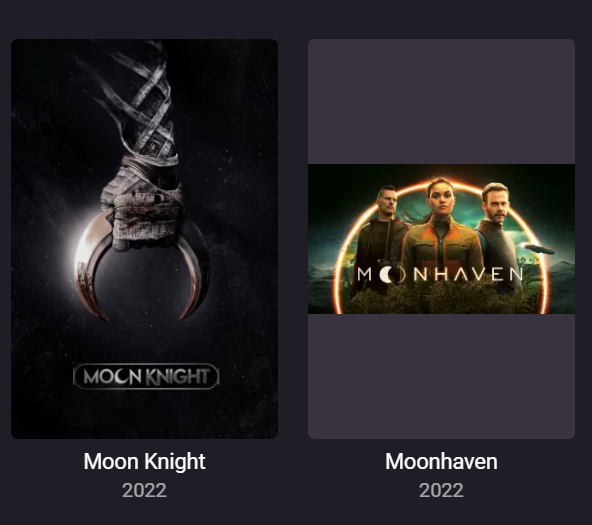592x525 pixels.
Task: Select the 2022 year under Moon Knight
Action: (144, 490)
